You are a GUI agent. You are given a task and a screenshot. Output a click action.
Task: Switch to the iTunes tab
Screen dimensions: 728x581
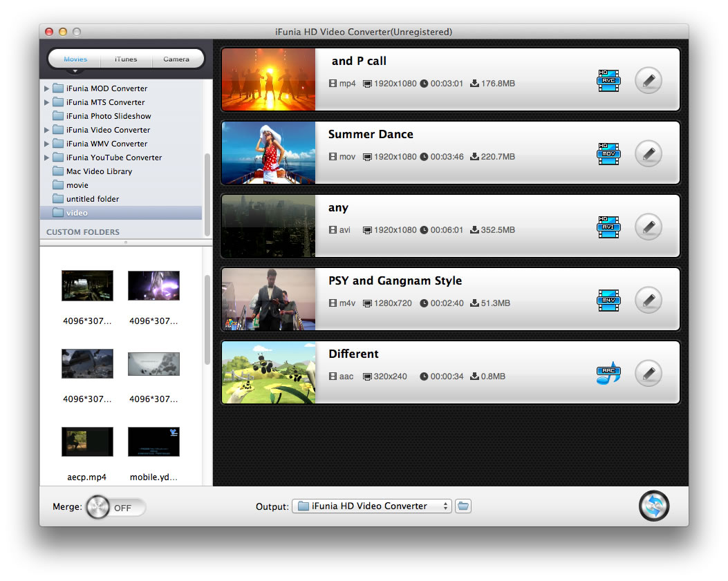point(126,59)
